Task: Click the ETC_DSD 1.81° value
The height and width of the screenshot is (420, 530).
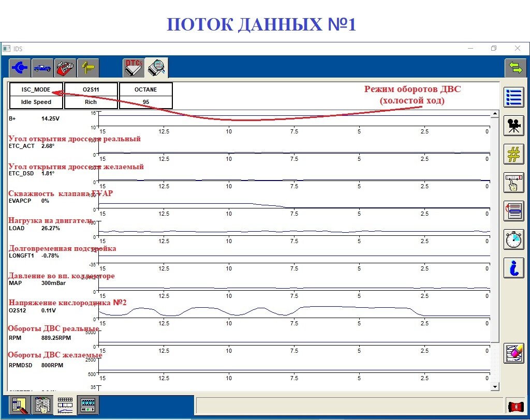Action: click(48, 173)
